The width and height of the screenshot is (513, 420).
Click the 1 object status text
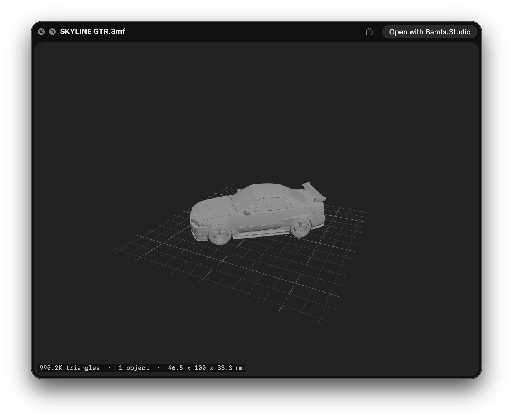tap(134, 368)
